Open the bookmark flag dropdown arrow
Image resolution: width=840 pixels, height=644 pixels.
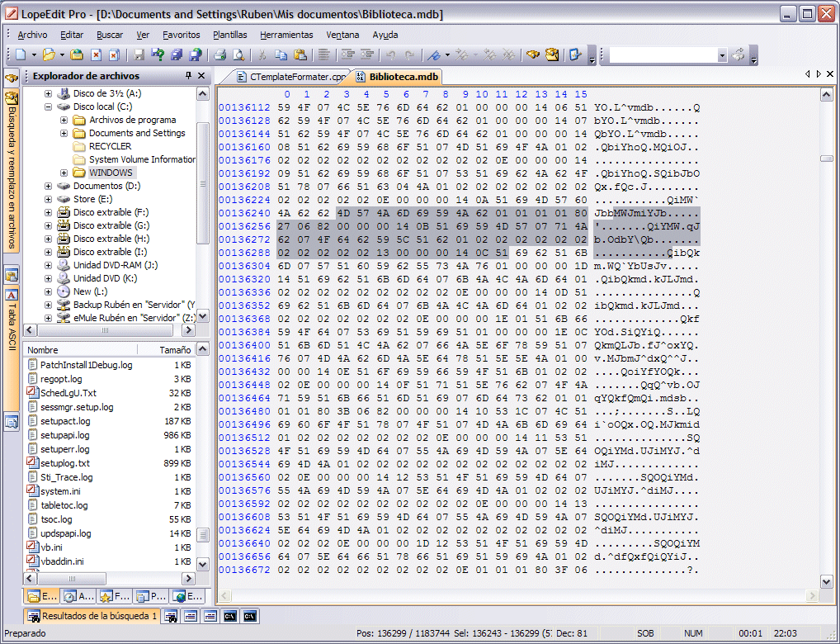click(x=447, y=55)
